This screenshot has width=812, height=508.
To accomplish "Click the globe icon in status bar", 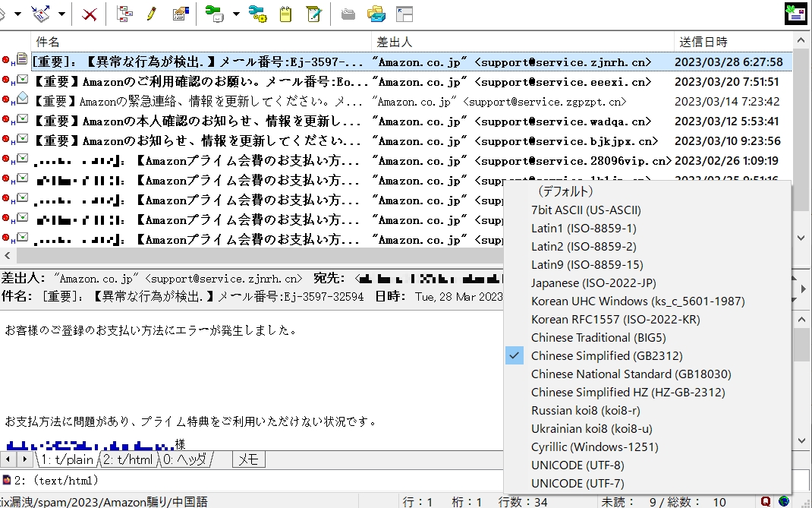I will pos(783,501).
